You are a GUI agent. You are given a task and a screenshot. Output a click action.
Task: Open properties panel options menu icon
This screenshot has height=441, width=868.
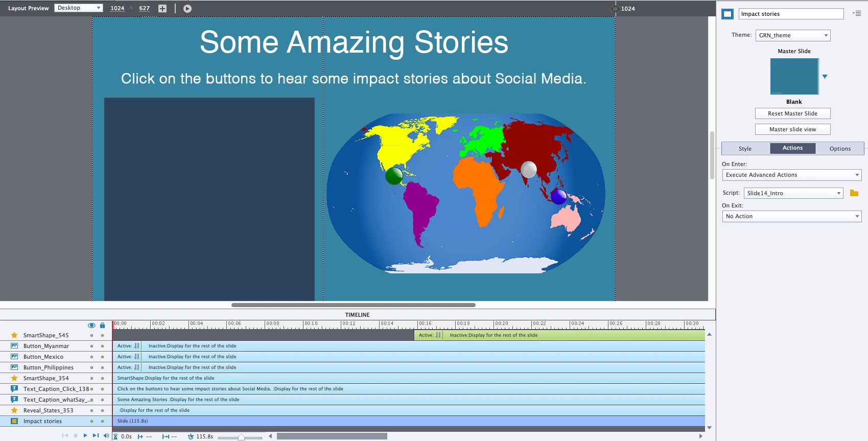857,13
